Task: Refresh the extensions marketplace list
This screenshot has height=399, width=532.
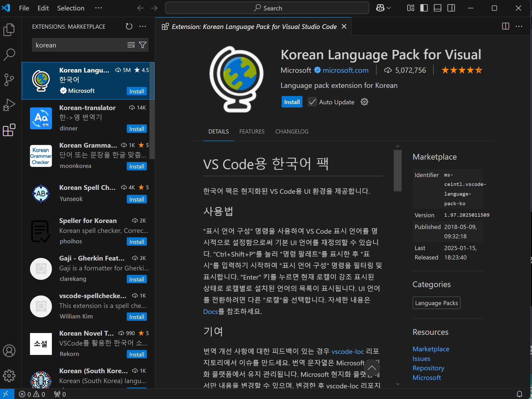Action: click(129, 26)
